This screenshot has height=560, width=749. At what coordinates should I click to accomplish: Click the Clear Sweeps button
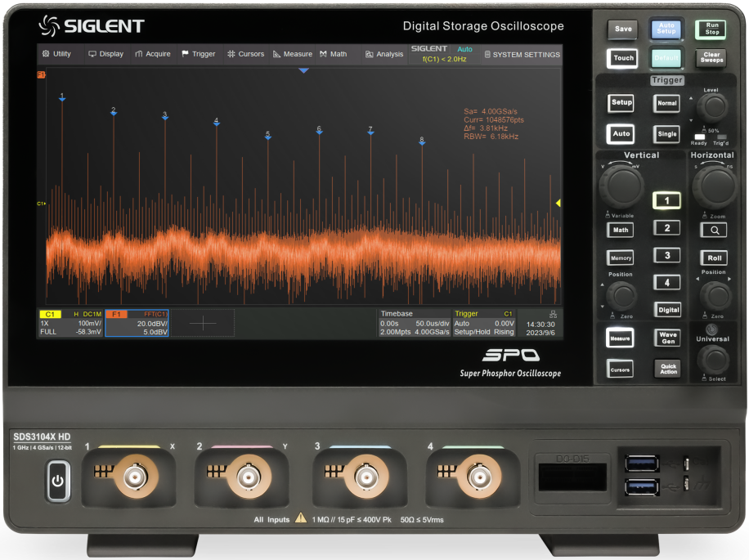[x=711, y=57]
